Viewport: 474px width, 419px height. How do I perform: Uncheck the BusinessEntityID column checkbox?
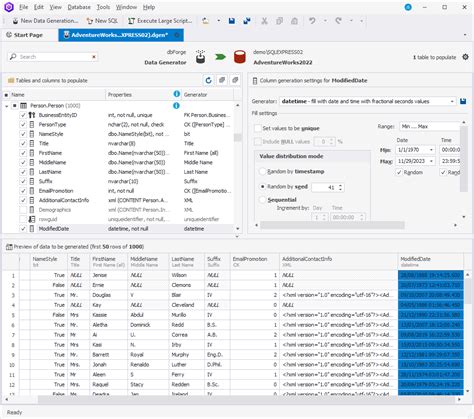pyautogui.click(x=23, y=115)
